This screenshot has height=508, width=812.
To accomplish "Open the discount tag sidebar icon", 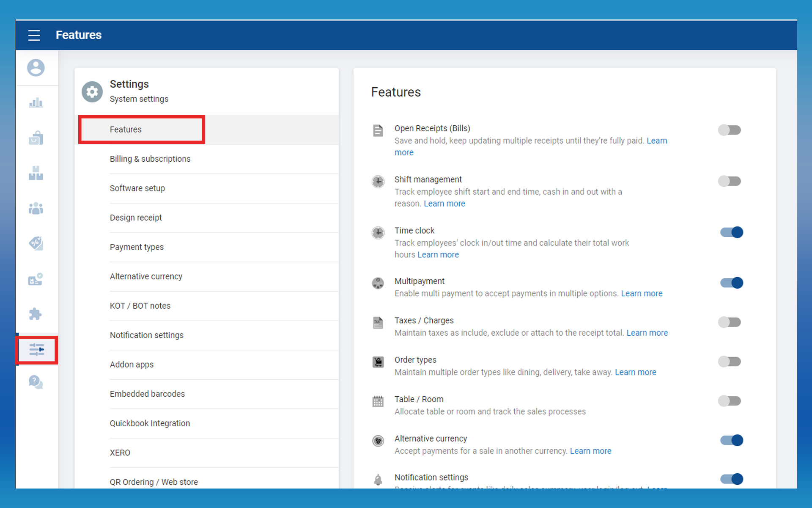I will 36,243.
